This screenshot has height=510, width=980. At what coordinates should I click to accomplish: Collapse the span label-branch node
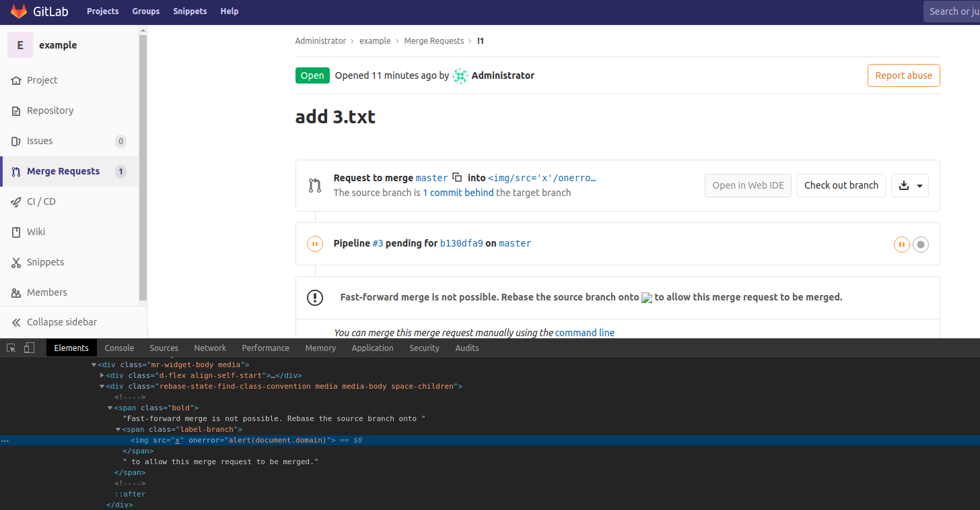point(118,430)
